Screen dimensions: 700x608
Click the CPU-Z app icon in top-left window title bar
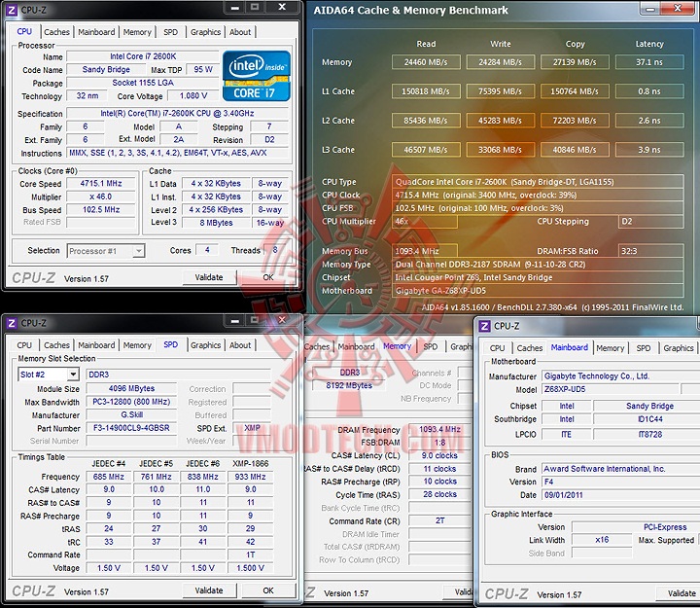coord(12,10)
